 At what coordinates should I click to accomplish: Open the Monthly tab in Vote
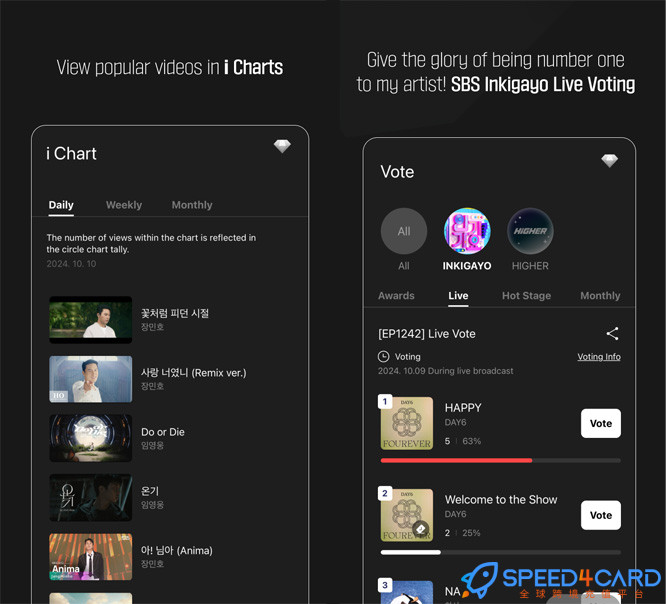600,296
